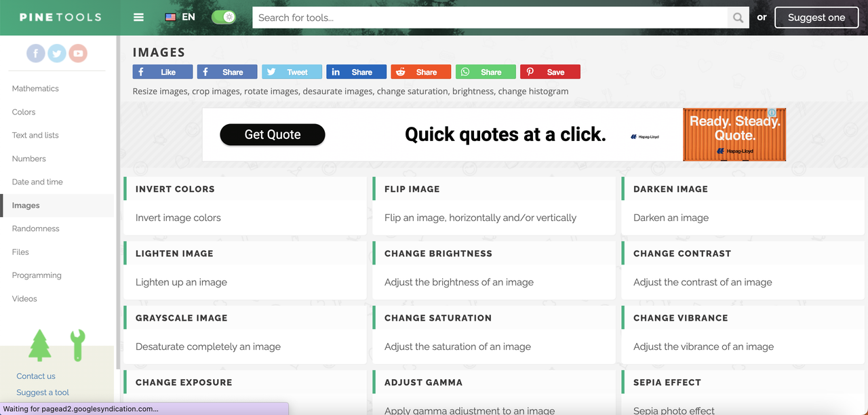Open the Darken Image tool card
Image resolution: width=868 pixels, height=415 pixels.
[743, 206]
